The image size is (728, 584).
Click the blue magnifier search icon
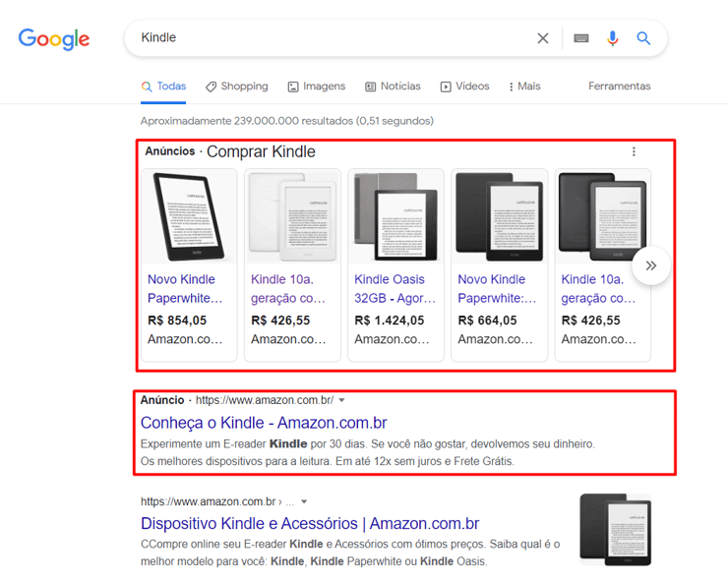click(x=643, y=38)
